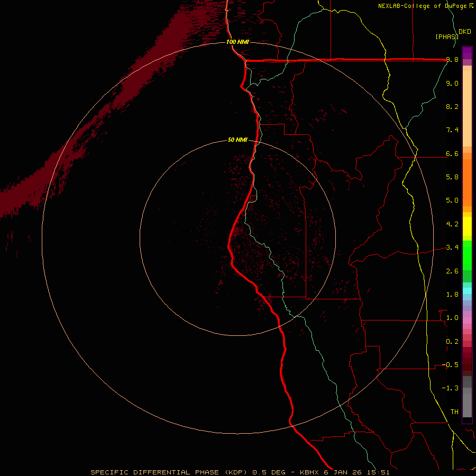
Task: Click the [PHAS] legend label
Action: pos(447,36)
